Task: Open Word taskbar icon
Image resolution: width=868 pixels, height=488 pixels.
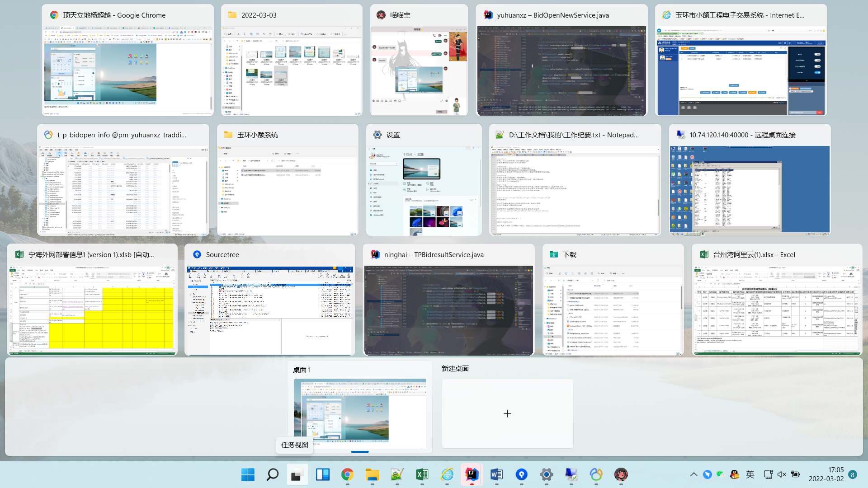Action: pyautogui.click(x=496, y=474)
